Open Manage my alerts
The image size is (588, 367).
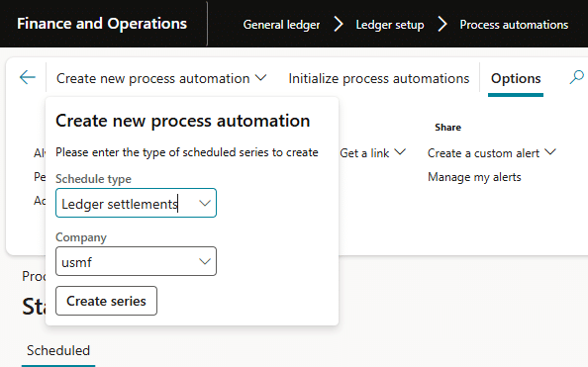(474, 177)
